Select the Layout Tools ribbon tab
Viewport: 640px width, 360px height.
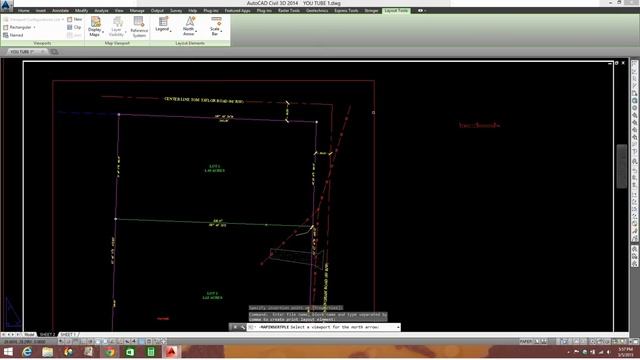pyautogui.click(x=396, y=11)
